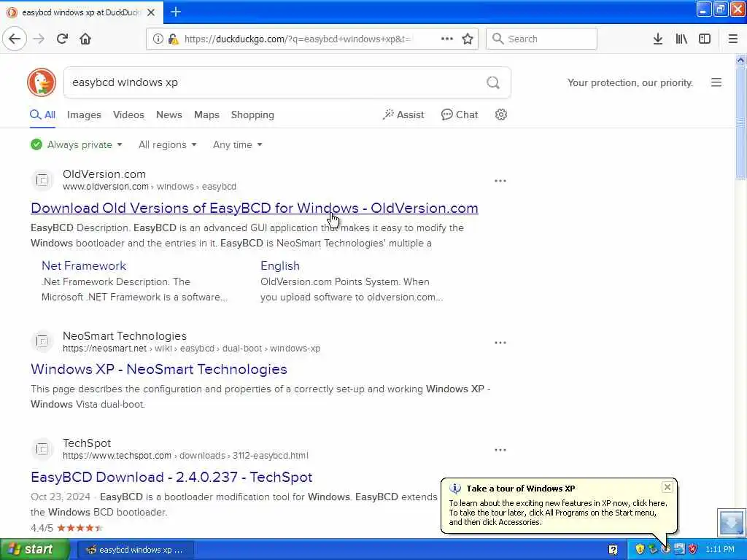Open the Net Framework sublink

point(84,265)
